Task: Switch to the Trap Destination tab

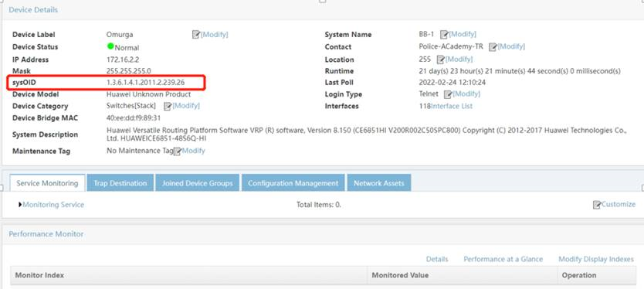Action: [x=120, y=183]
